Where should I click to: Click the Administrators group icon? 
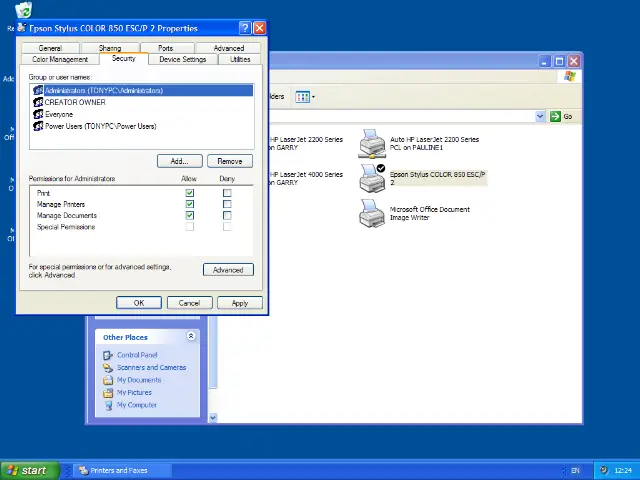pyautogui.click(x=38, y=90)
